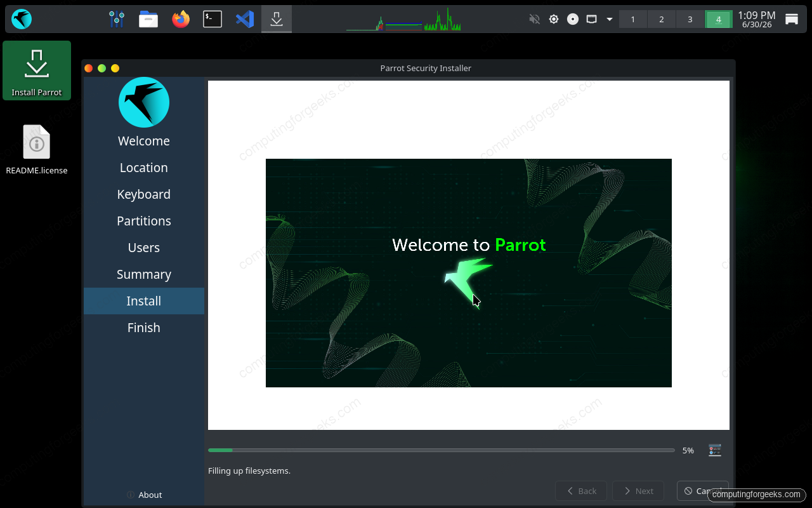Open the terminal from the panel
The image size is (812, 508).
[213, 19]
